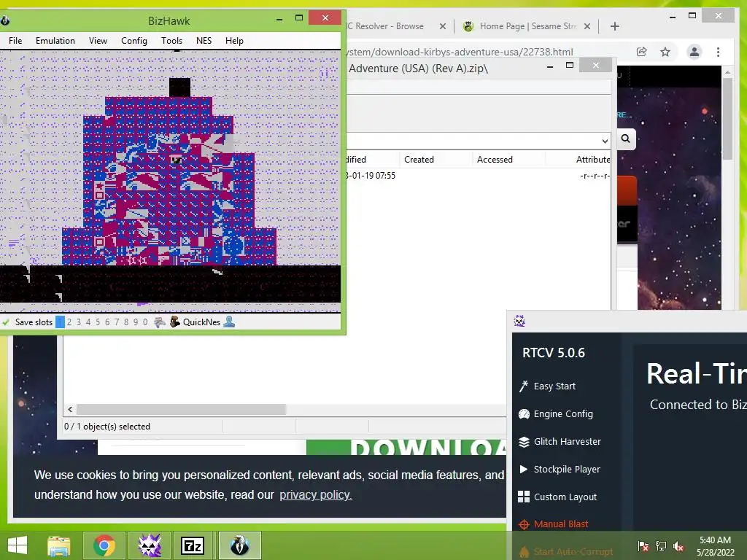
Task: Select save slot 3 in BizHawk status bar
Action: tap(79, 322)
